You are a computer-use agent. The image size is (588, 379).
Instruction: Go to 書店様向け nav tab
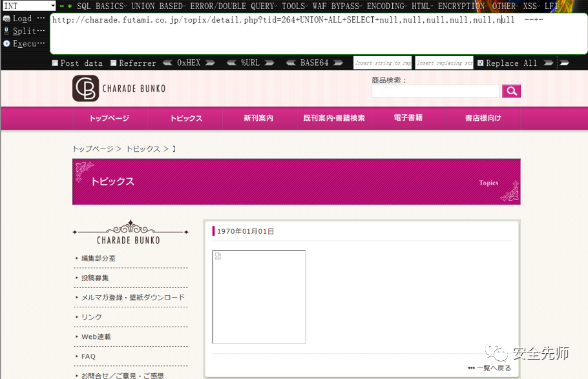(x=483, y=118)
